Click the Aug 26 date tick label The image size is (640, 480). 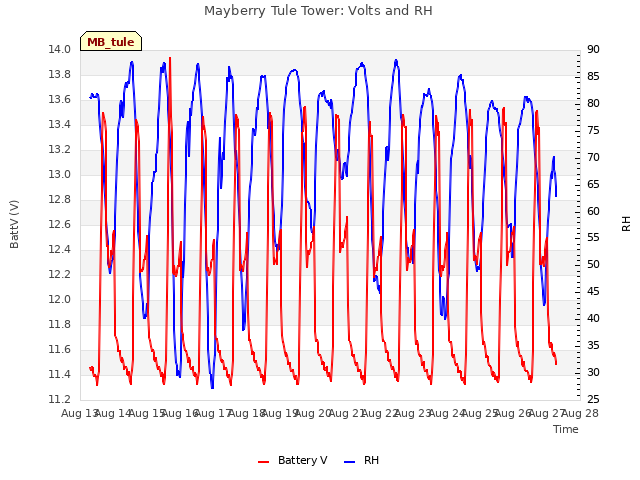[513, 413]
